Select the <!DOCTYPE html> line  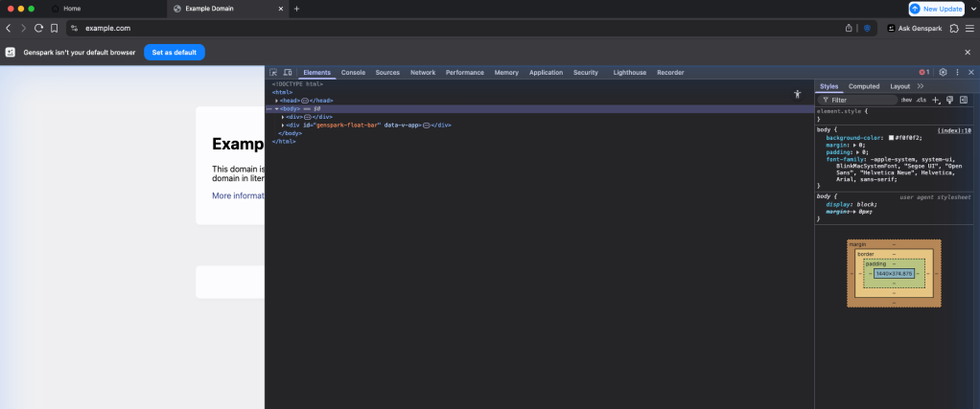click(x=297, y=83)
